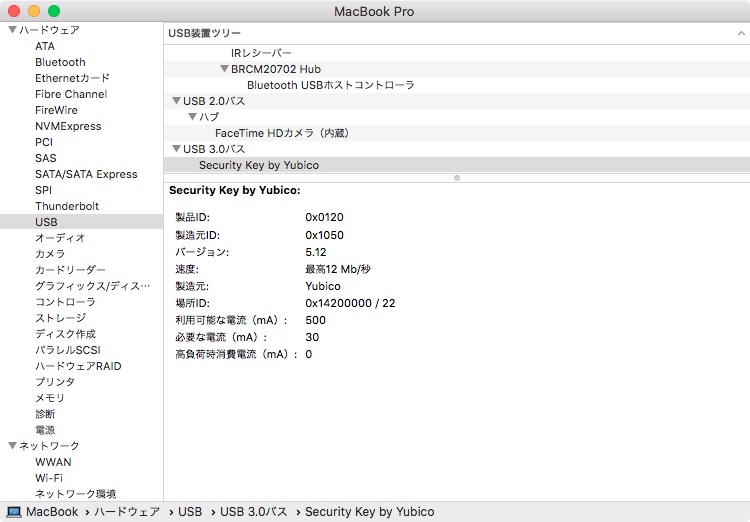The image size is (750, 522).
Task: Select FaceTime HDカメラ (内蔵) device
Action: click(x=281, y=133)
